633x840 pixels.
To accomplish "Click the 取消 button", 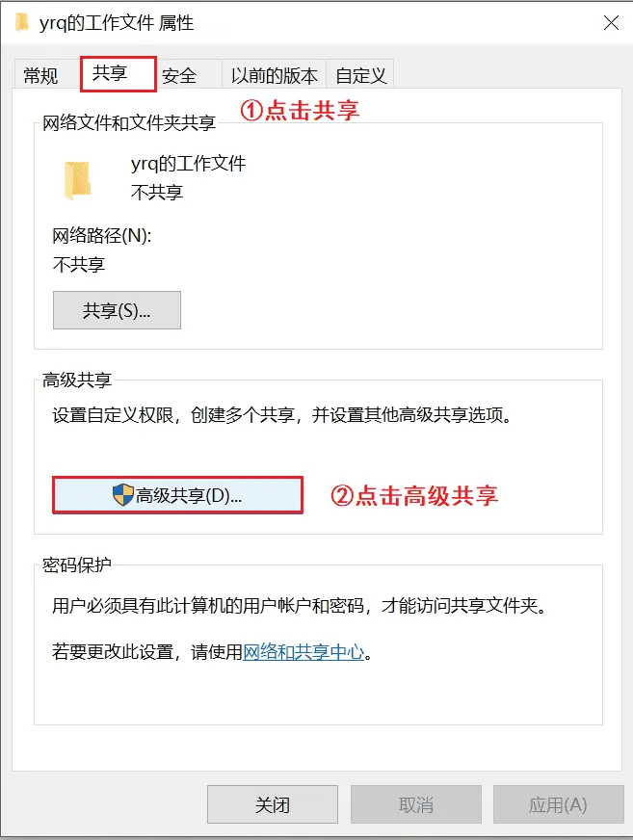I will 416,804.
